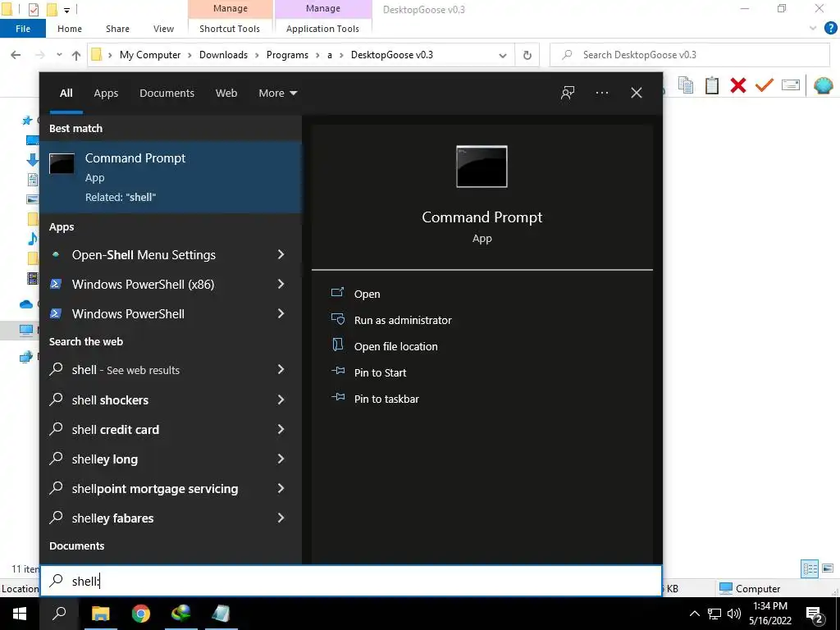The width and height of the screenshot is (840, 630).
Task: Click the Downloads arrow icon in sidebar
Action: [x=32, y=160]
